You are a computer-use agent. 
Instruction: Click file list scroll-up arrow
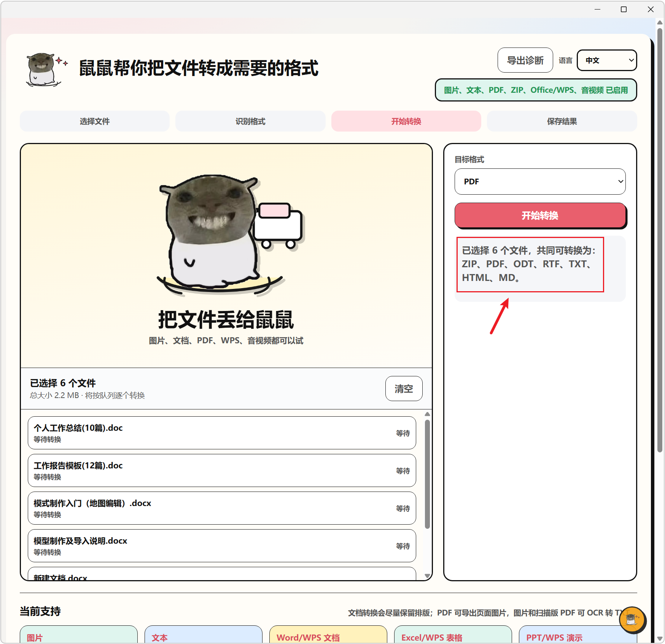click(x=427, y=414)
